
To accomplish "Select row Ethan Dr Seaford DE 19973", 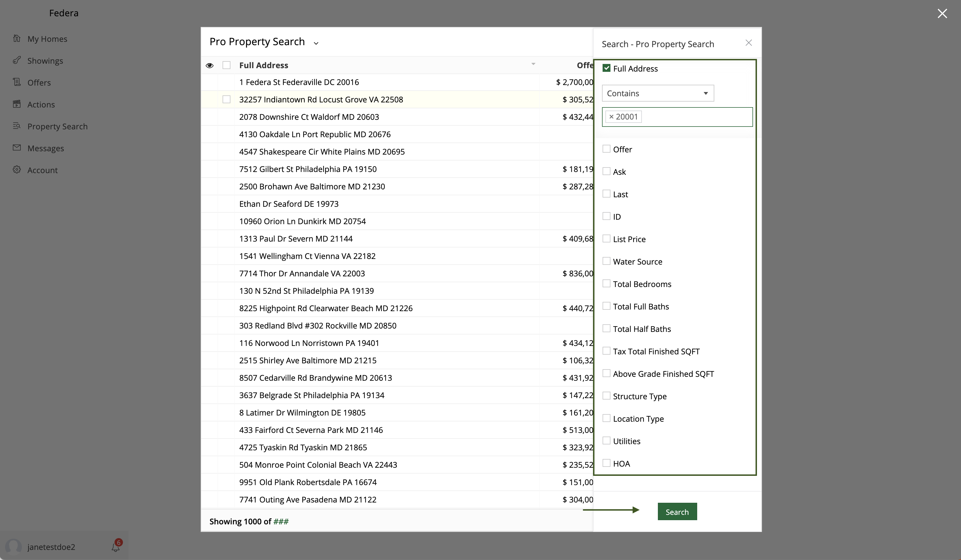I will tap(397, 204).
